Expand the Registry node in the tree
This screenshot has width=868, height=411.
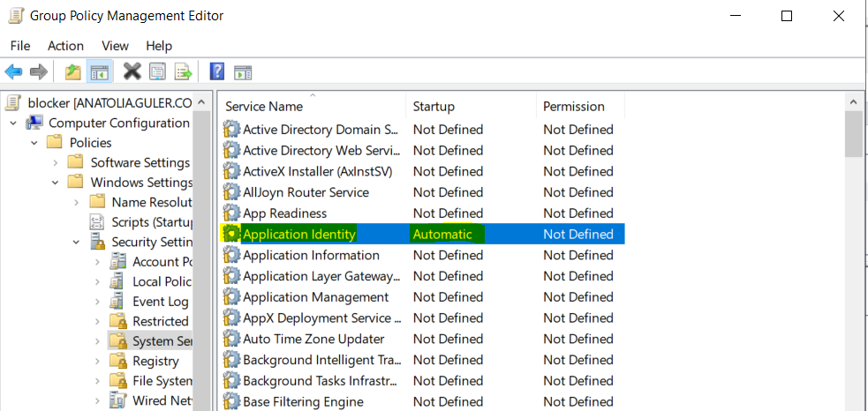pyautogui.click(x=97, y=361)
